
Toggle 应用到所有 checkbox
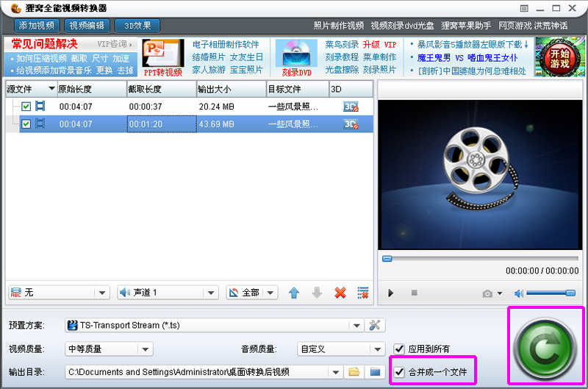click(x=399, y=349)
